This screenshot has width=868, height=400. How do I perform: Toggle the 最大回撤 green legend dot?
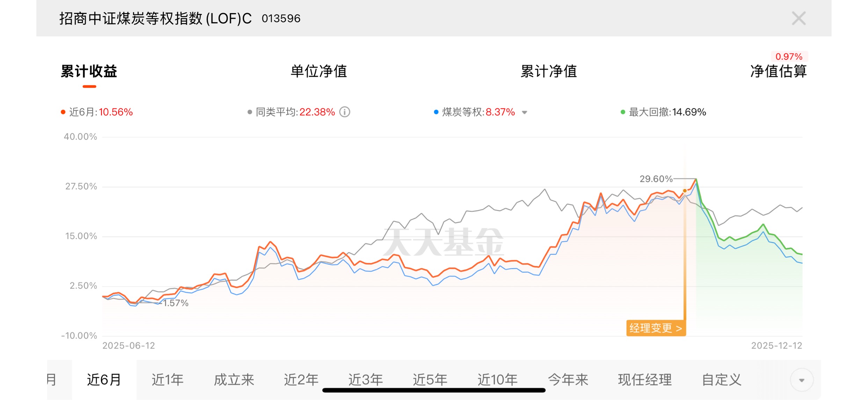pos(622,112)
